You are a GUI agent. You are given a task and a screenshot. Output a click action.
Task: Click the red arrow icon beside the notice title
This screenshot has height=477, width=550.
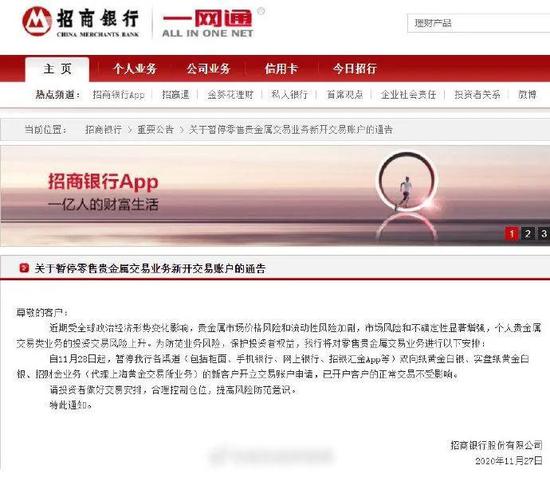[24, 269]
